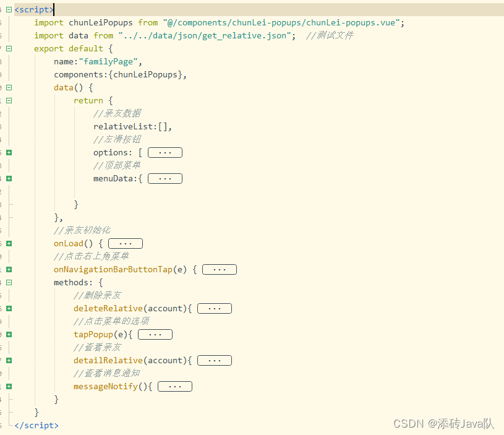Click the onLoad function name

[x=69, y=243]
